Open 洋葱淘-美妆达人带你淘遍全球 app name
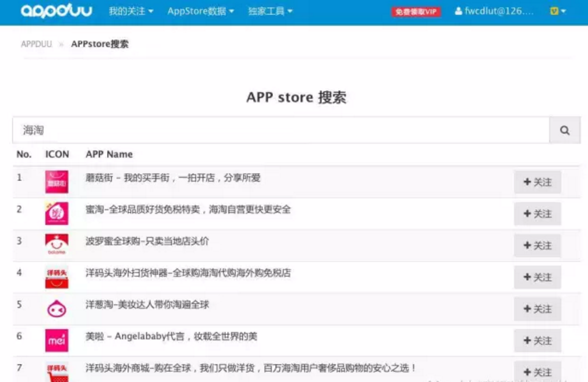 147,305
